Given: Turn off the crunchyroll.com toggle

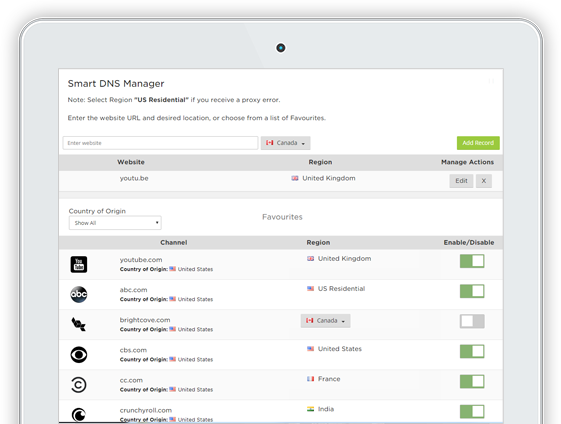Looking at the screenshot, I should click(x=472, y=411).
